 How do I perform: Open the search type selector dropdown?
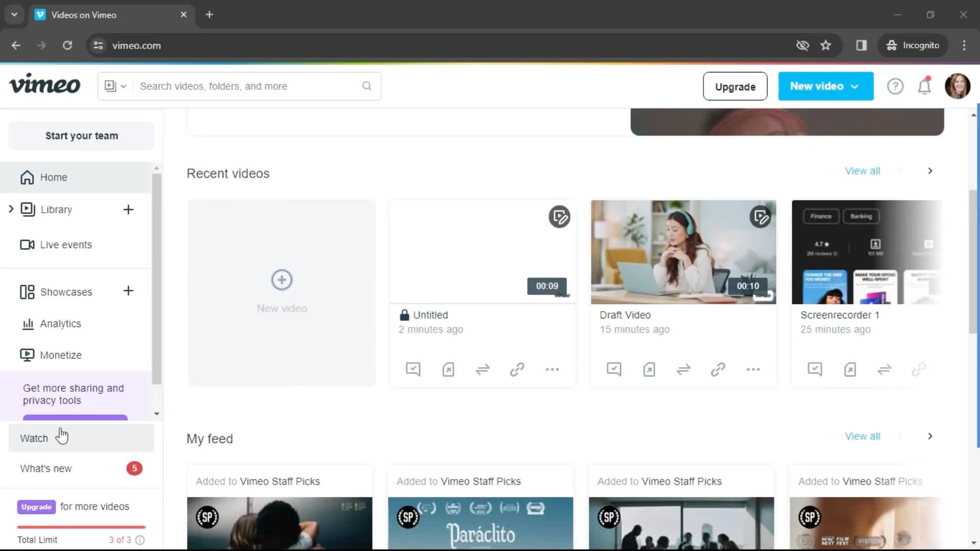point(115,86)
